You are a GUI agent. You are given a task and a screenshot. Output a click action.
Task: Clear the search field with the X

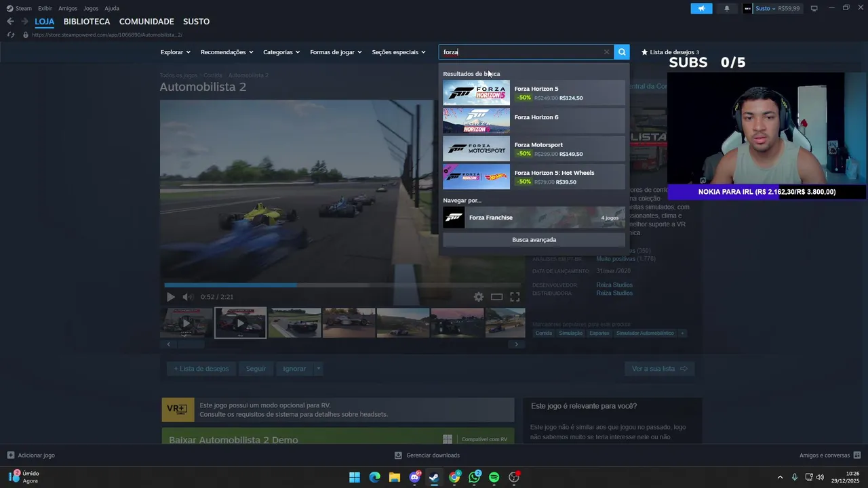[x=606, y=52]
